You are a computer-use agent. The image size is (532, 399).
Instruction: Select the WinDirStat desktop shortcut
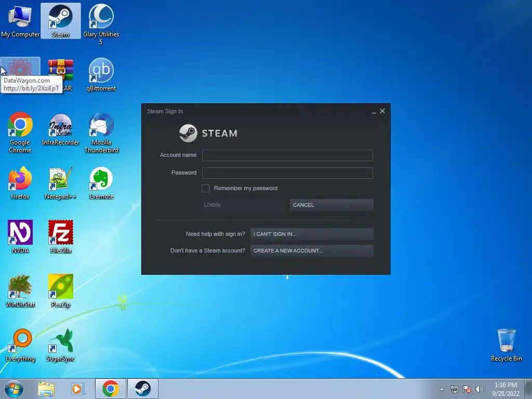tap(20, 290)
